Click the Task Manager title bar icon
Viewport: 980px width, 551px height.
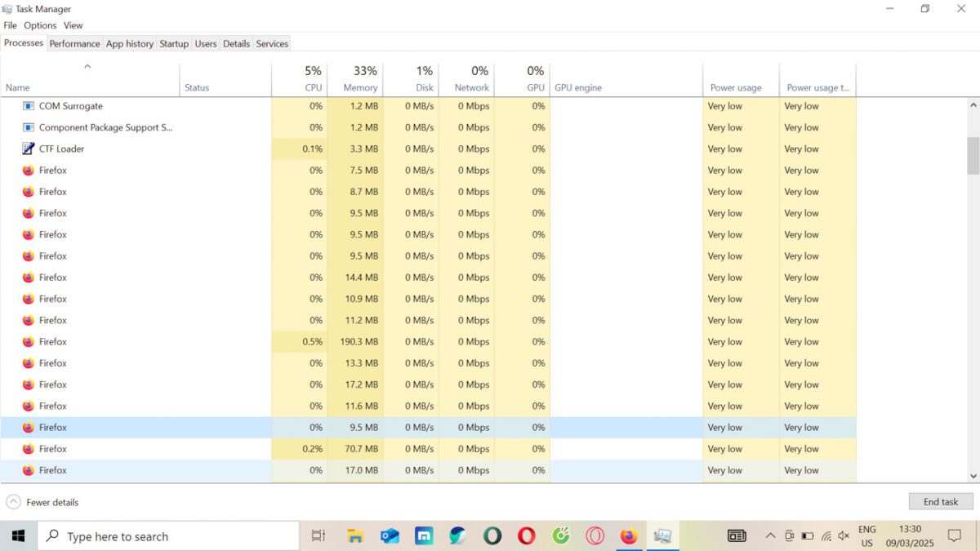pos(8,9)
